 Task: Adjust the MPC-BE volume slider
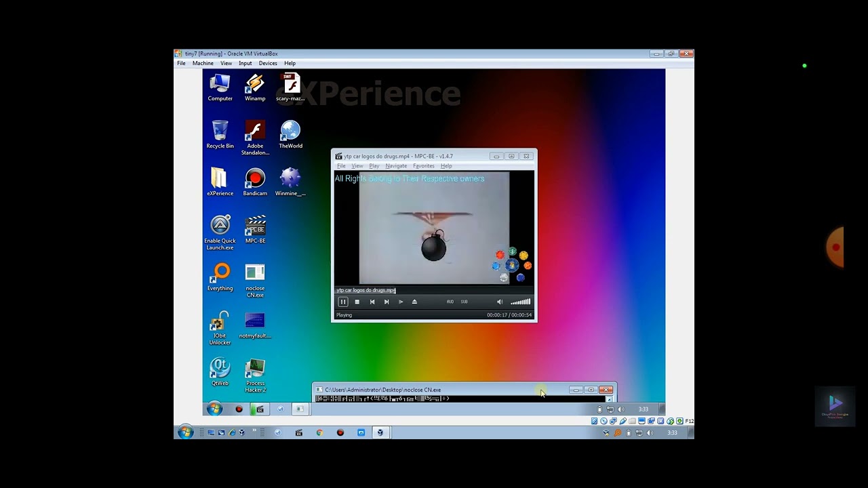coord(520,302)
